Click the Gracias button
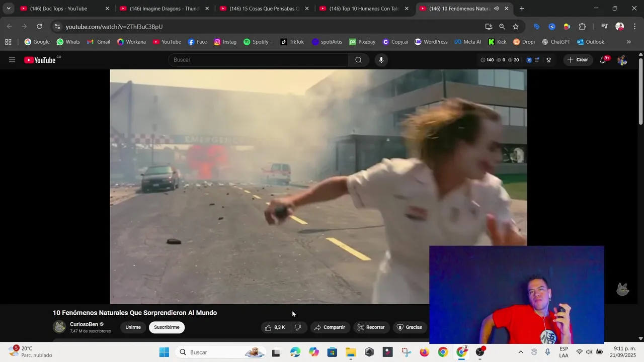The height and width of the screenshot is (362, 644). pos(410,327)
